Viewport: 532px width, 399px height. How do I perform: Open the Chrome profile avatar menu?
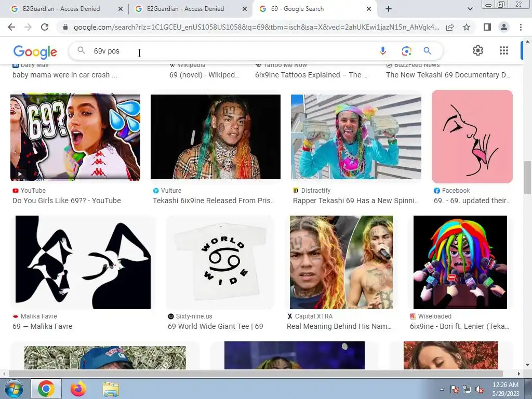(504, 27)
